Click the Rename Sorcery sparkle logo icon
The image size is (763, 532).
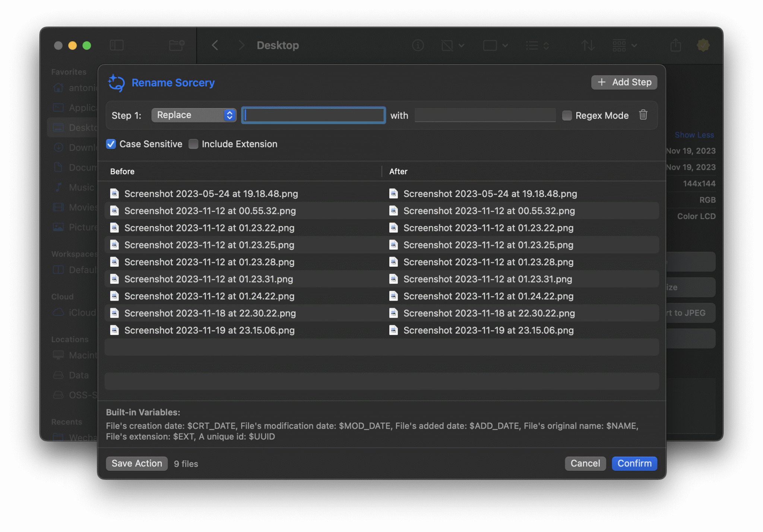115,83
